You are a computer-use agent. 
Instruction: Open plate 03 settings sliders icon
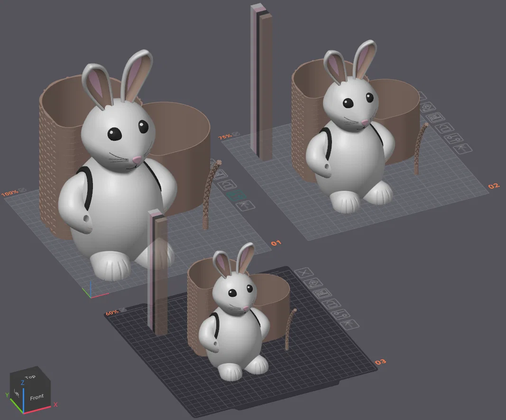340,314
